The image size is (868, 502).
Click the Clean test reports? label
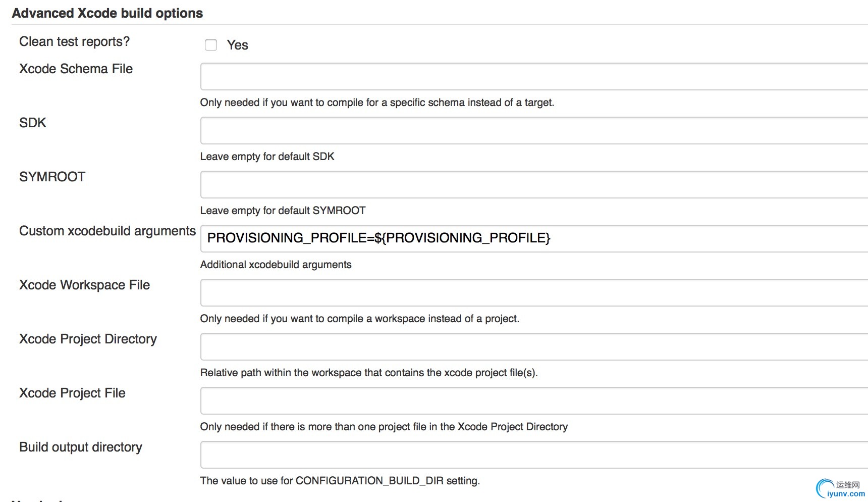(74, 41)
